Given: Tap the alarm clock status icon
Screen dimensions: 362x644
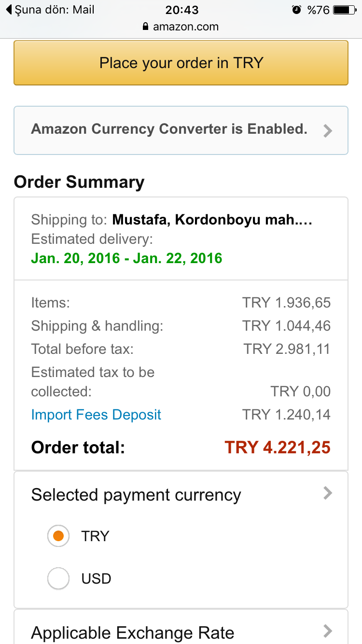Looking at the screenshot, I should 296,10.
